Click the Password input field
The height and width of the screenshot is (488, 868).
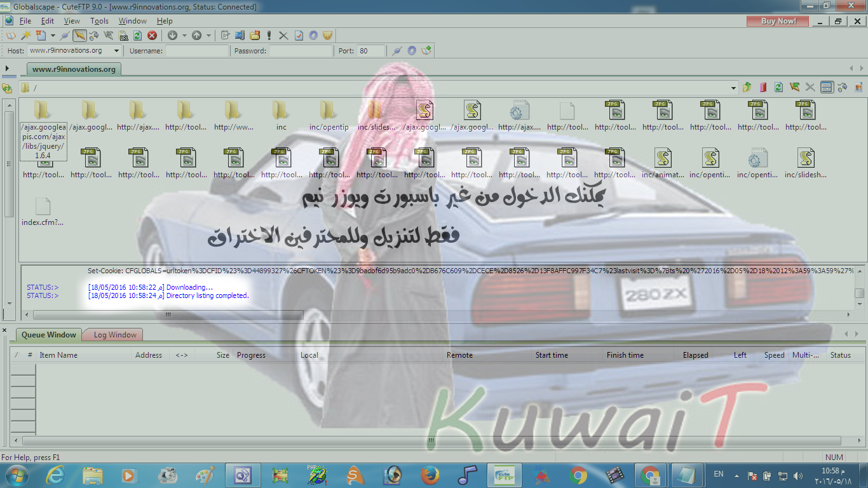[x=300, y=51]
